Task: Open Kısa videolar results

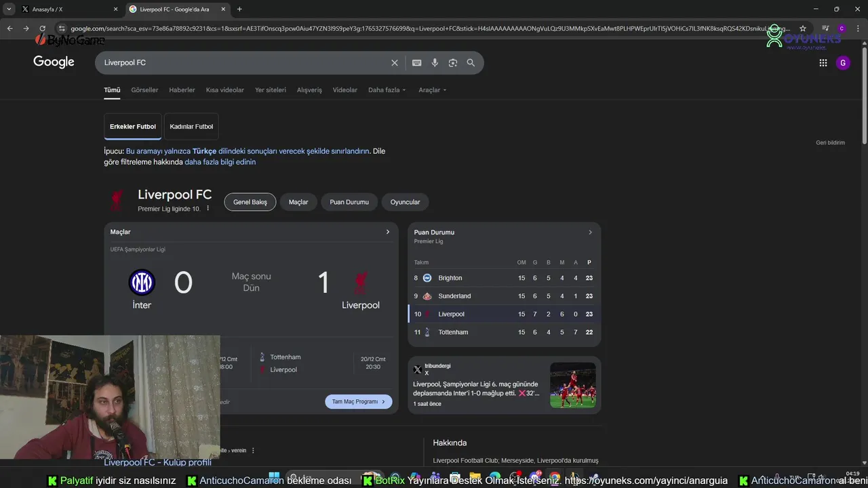Action: 225,90
